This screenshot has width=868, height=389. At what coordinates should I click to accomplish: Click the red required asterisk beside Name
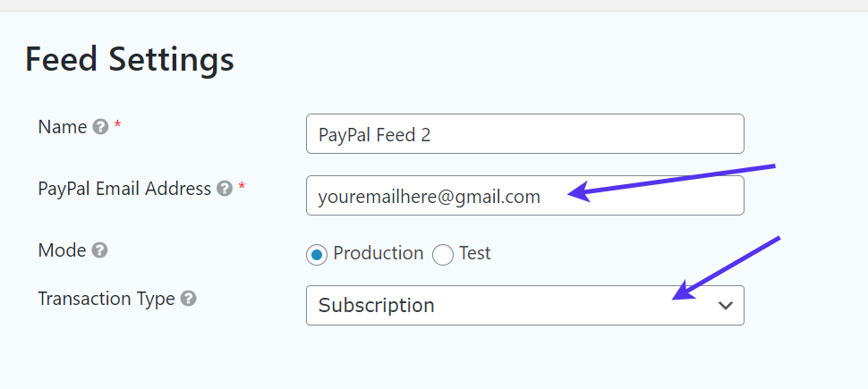tap(117, 126)
